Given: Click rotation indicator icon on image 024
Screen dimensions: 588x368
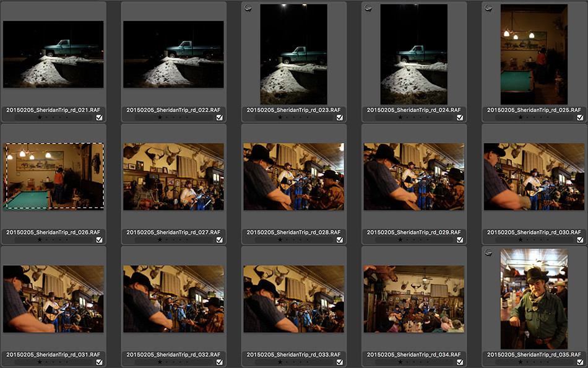Looking at the screenshot, I should (368, 8).
